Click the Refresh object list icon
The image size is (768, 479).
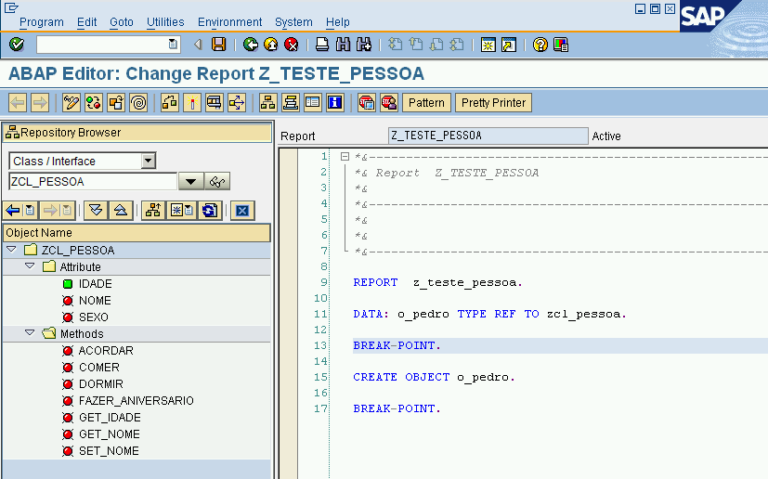208,210
